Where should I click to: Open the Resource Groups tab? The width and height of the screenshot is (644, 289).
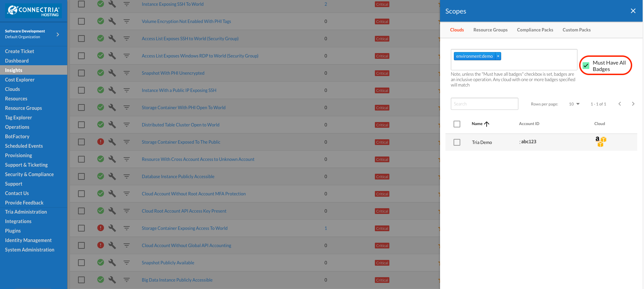(x=490, y=30)
